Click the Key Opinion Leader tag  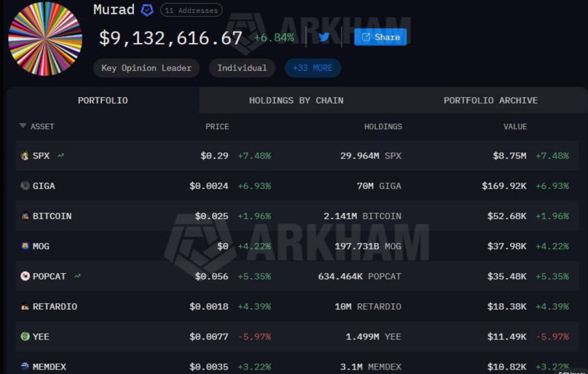(146, 68)
